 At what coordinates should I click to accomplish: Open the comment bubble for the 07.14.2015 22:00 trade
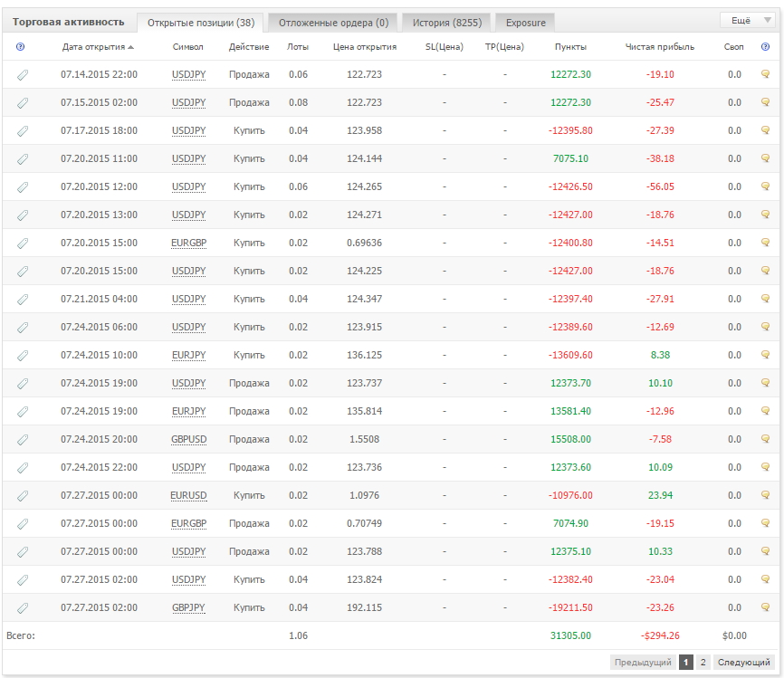tap(765, 74)
